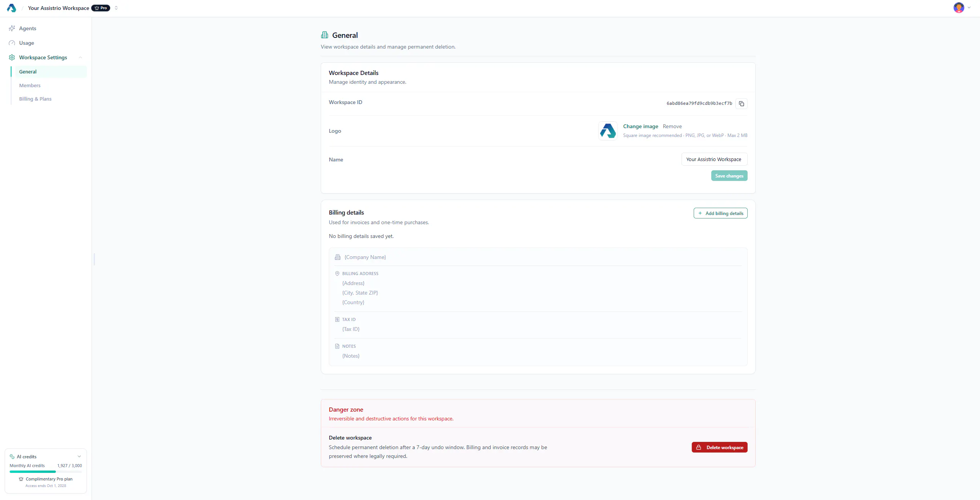Click the '1,927 / 3,000' credits value
Image resolution: width=980 pixels, height=500 pixels.
click(x=70, y=466)
